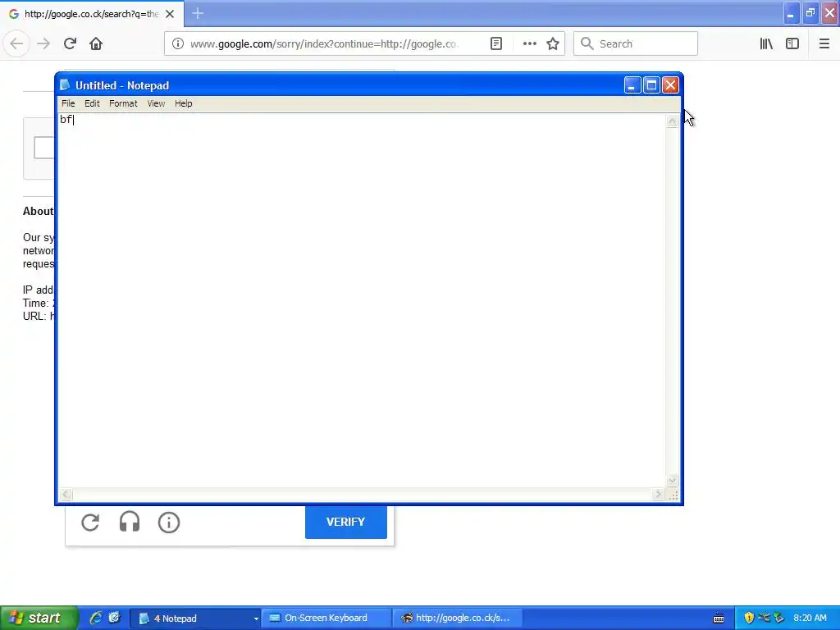Reload the current page in Firefox
The height and width of the screenshot is (630, 840).
pos(70,44)
